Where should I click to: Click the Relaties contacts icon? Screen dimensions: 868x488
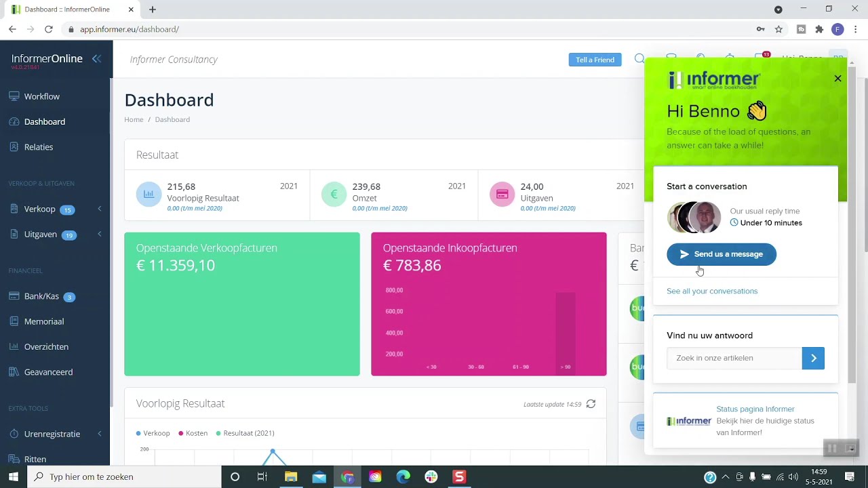14,146
